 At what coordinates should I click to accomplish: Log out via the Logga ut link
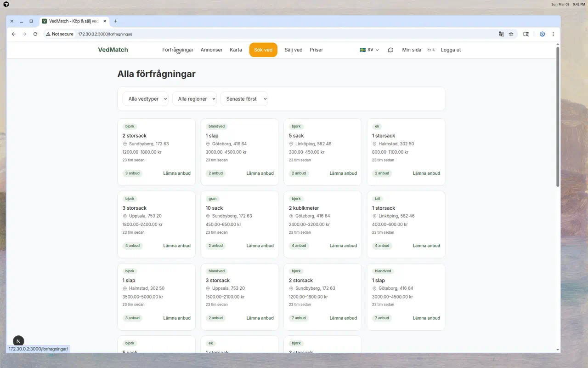pos(450,50)
